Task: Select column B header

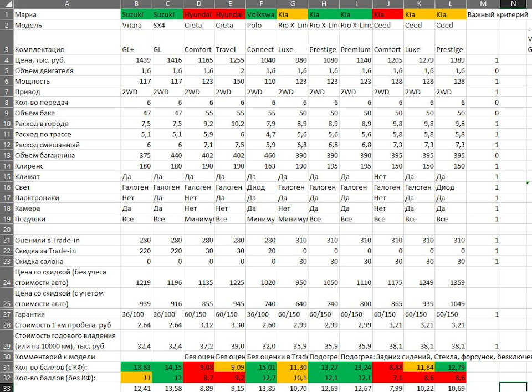Action: tap(136, 4)
